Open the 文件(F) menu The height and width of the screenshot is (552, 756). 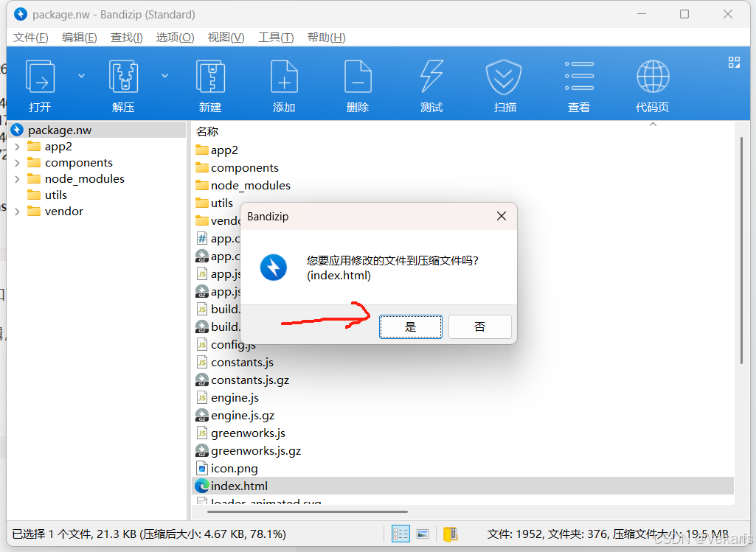[x=30, y=38]
